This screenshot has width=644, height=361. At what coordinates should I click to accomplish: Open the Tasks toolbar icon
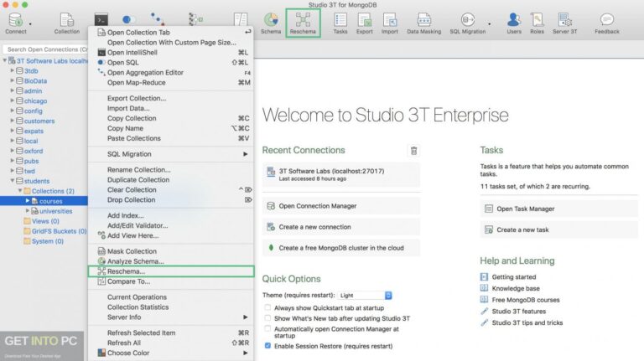tap(340, 20)
